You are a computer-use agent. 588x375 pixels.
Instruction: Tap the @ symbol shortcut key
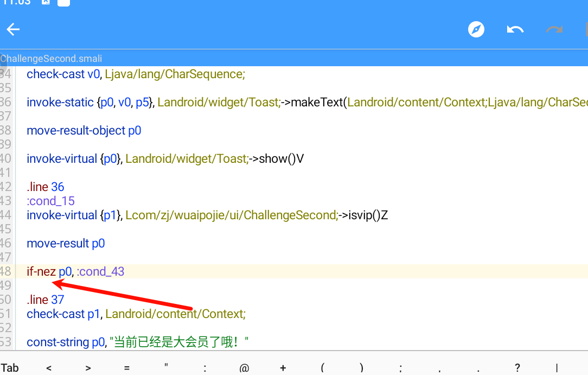(x=244, y=368)
